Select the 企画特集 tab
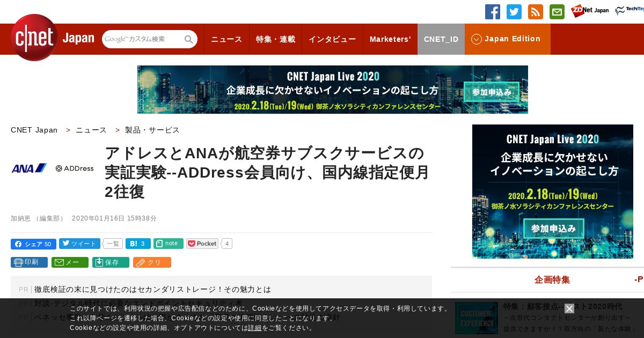 click(x=552, y=280)
